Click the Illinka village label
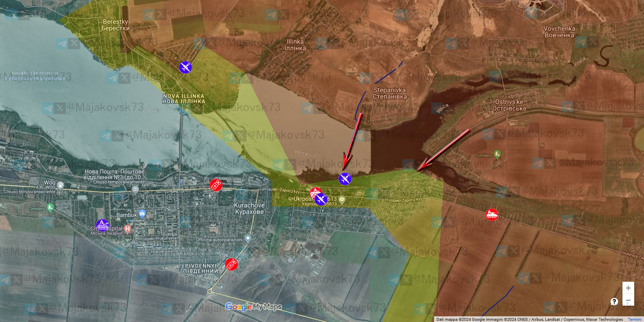The image size is (644, 322). click(295, 45)
